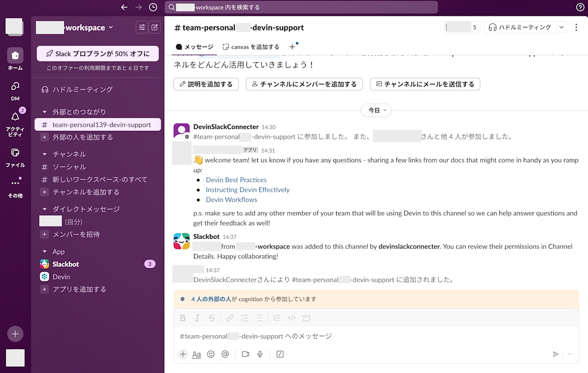Switch to the メッセージ tab
This screenshot has height=373, width=588.
(x=195, y=47)
